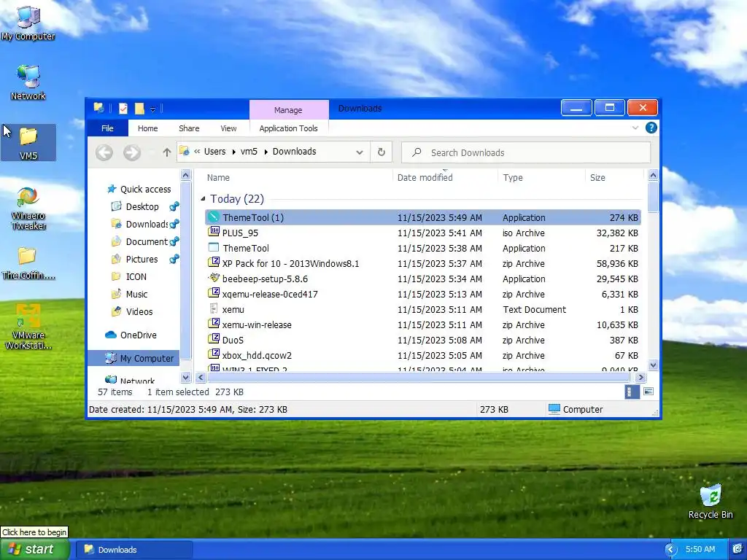This screenshot has height=560, width=747.
Task: Select the PLUS_95 iso file
Action: tap(423, 233)
